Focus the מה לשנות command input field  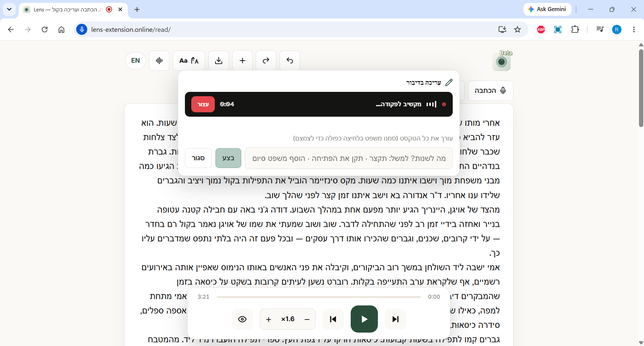click(x=349, y=158)
